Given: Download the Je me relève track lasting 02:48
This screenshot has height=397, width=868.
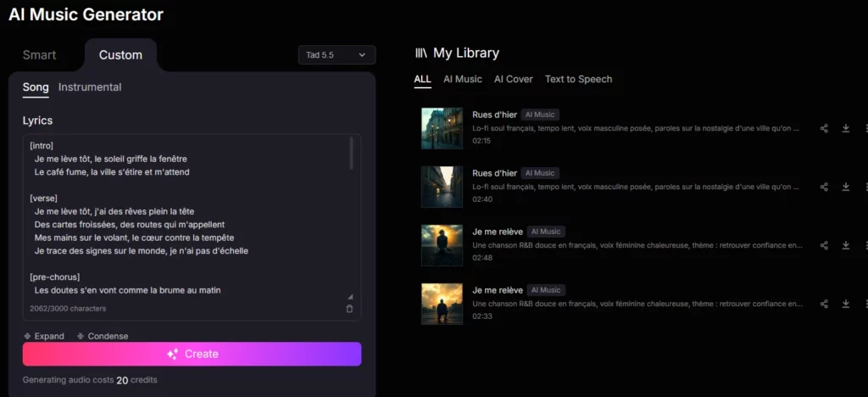Looking at the screenshot, I should tap(845, 245).
